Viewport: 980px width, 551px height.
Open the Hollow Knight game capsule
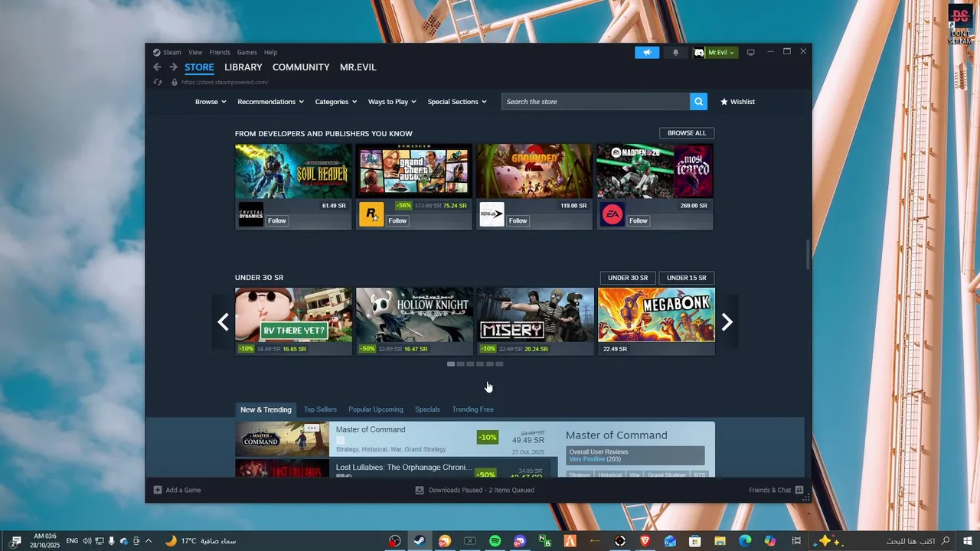tap(414, 321)
